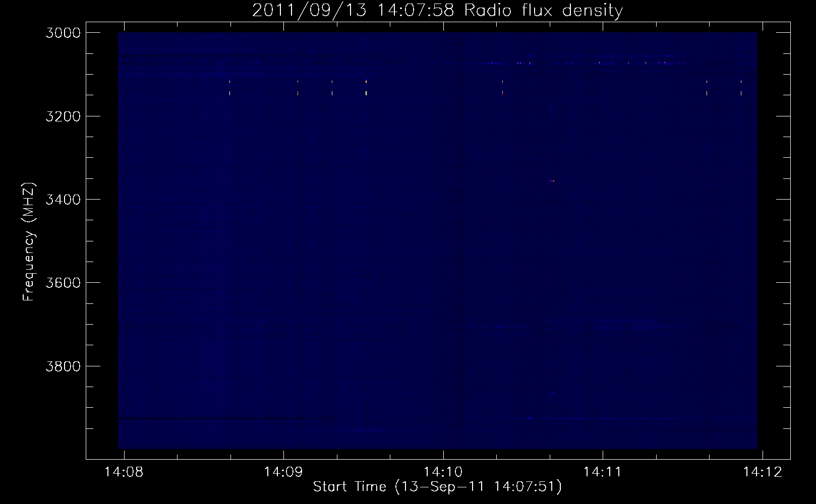The width and height of the screenshot is (816, 504).
Task: Click the 14:10 time tick label
Action: coord(443,472)
